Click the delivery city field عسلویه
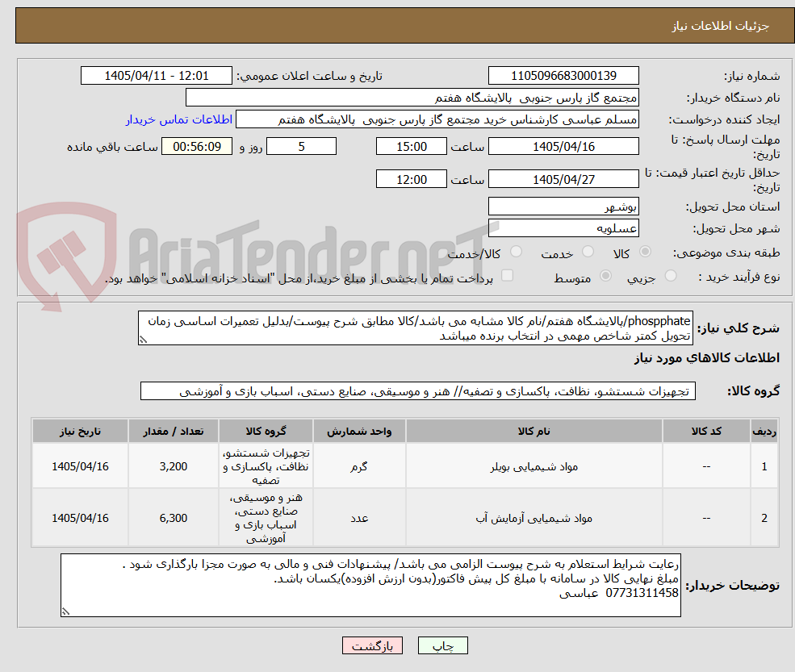The image size is (795, 672). point(563,228)
